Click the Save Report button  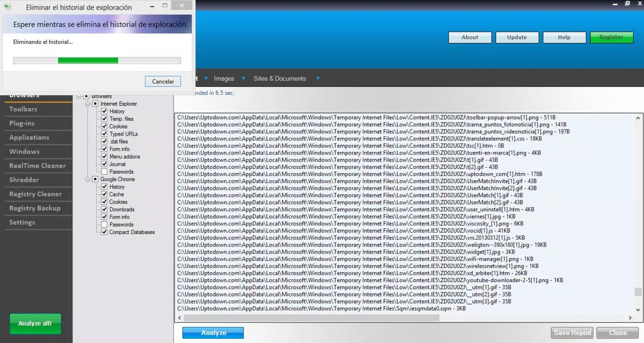point(572,333)
